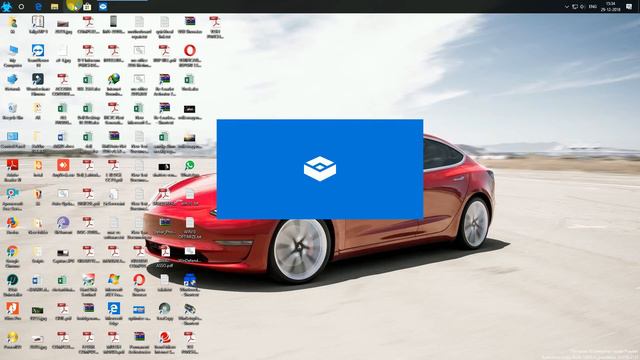The height and width of the screenshot is (360, 640).
Task: Select the Control Panel desktop icon
Action: (13, 140)
